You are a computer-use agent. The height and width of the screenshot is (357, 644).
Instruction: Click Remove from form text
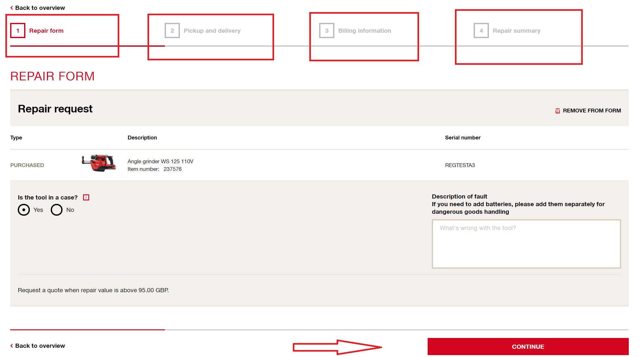tap(592, 111)
